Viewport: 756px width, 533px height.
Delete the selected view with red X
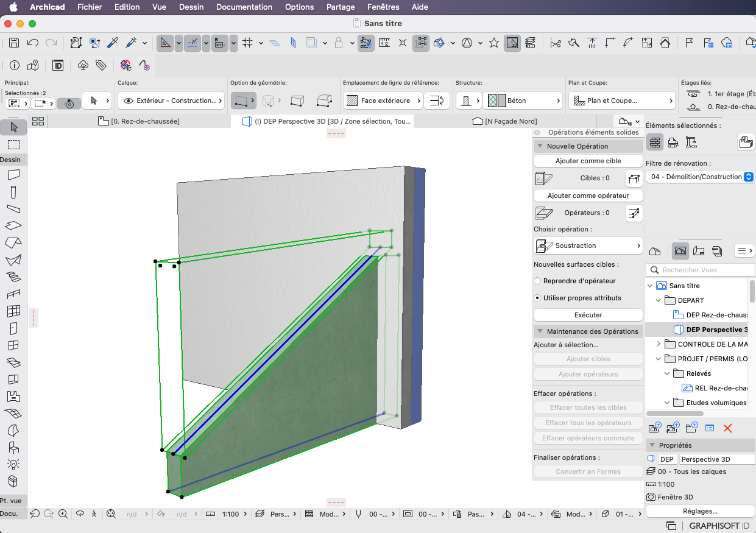pos(727,428)
